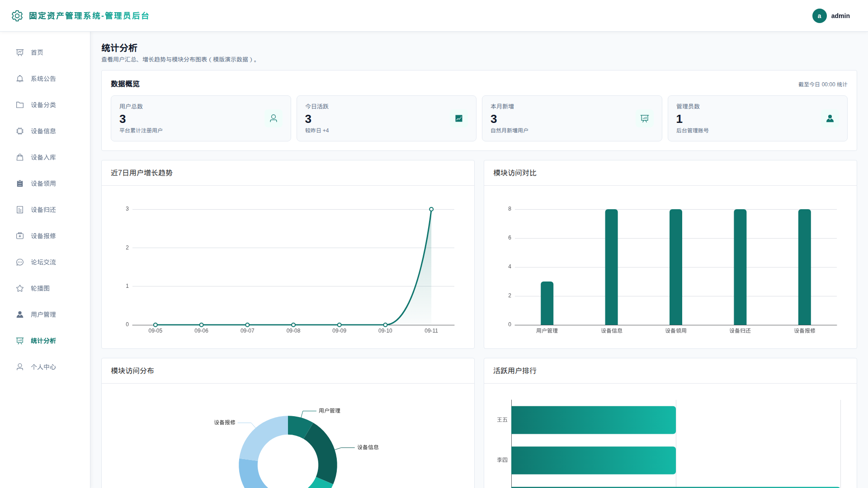Click the 活跃用户排行 chart title

[515, 371]
